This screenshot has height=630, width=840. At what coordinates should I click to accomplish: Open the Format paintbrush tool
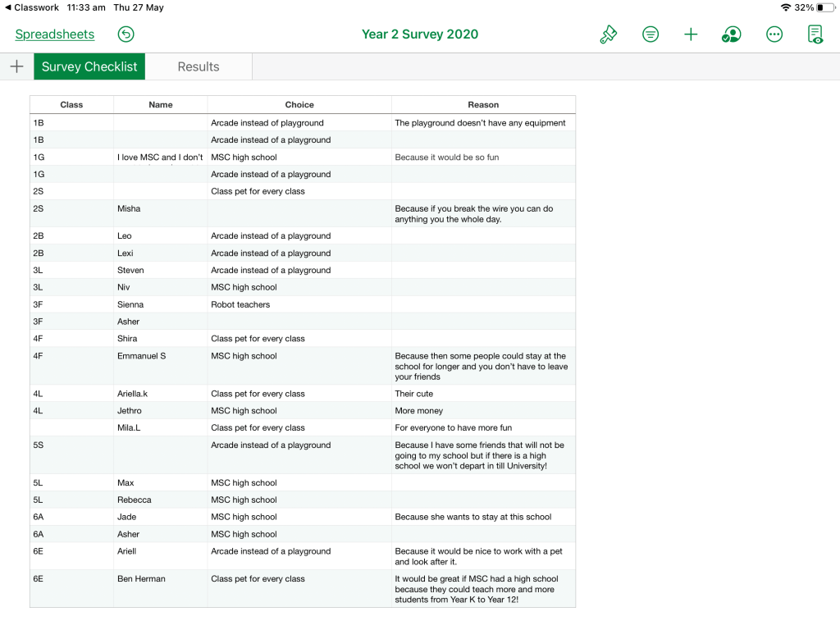coord(608,34)
